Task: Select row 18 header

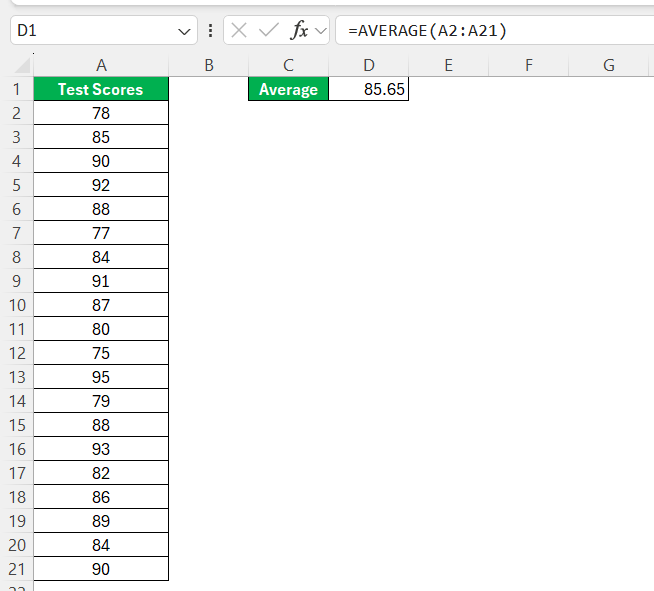Action: point(17,497)
